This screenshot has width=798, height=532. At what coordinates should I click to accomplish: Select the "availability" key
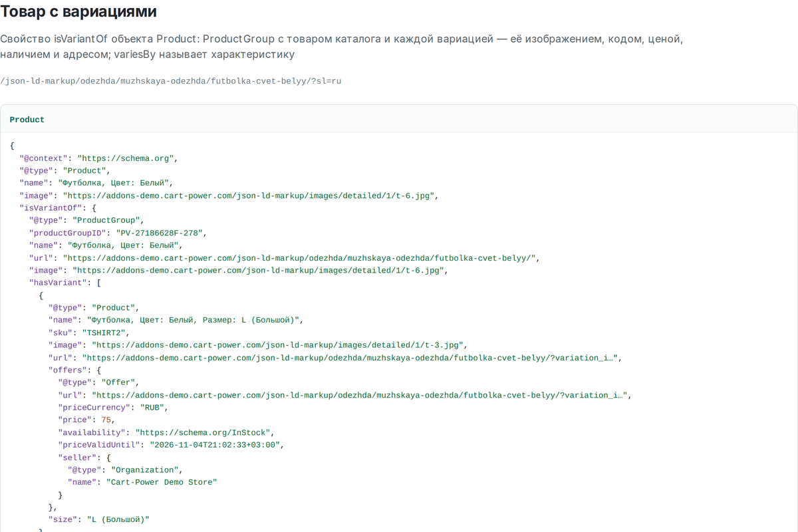[92, 433]
